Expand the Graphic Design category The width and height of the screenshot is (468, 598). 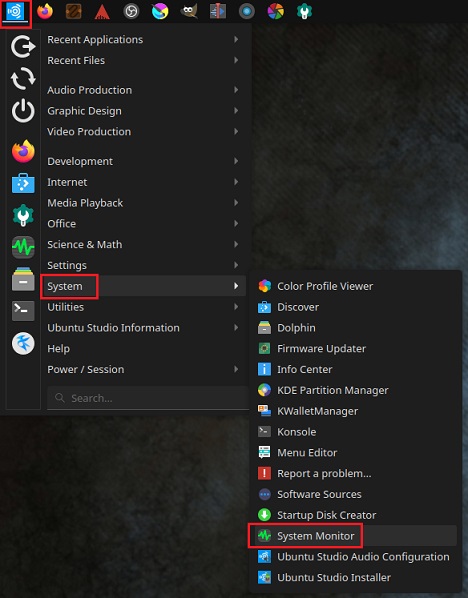[x=143, y=111]
